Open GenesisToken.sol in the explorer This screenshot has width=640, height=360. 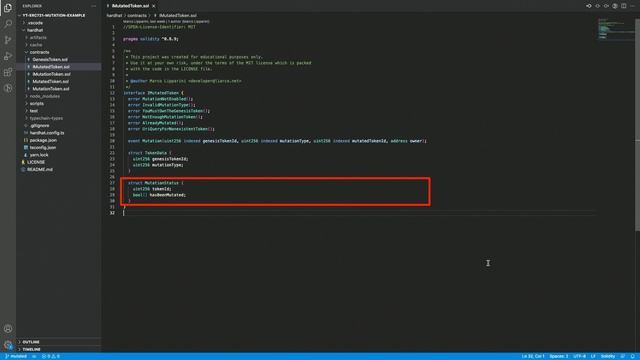(50, 60)
